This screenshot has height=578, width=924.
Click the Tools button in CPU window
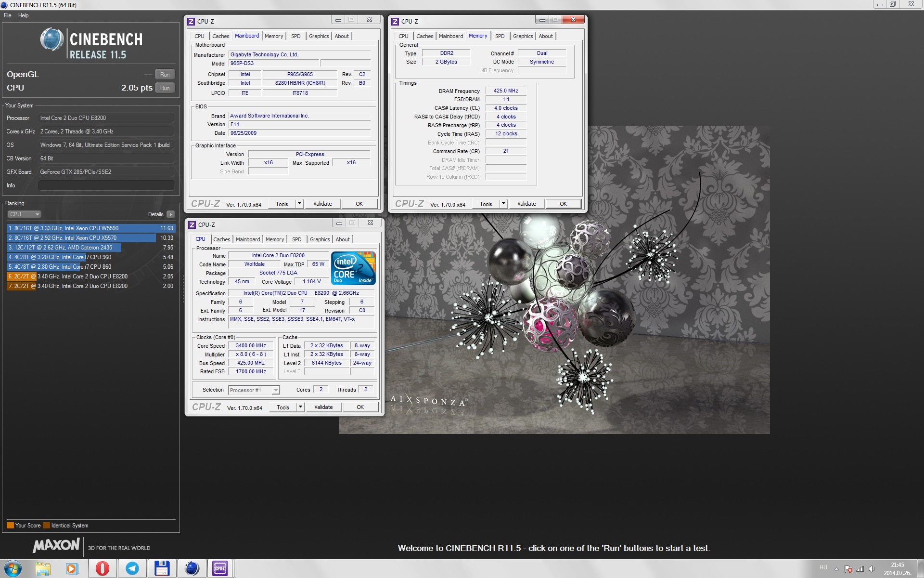pos(283,407)
